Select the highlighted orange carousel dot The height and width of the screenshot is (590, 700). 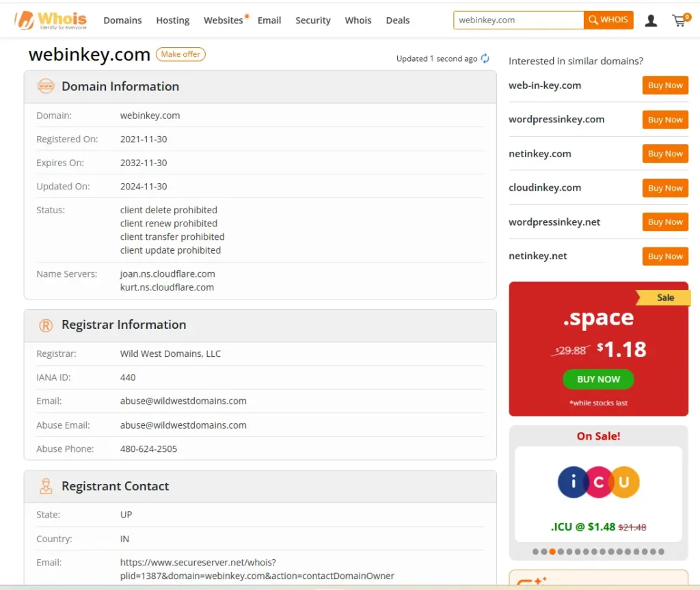point(552,552)
